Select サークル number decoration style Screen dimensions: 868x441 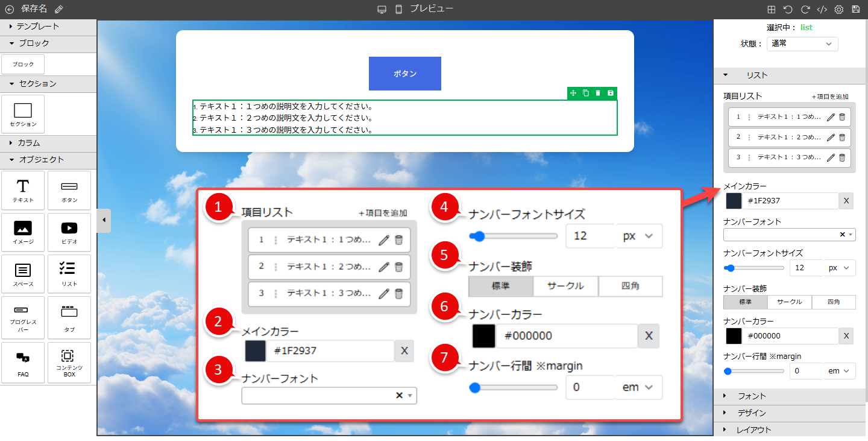point(565,287)
